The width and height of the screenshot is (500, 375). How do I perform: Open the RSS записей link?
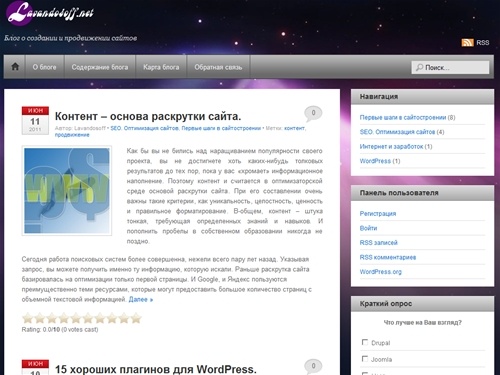pyautogui.click(x=379, y=243)
